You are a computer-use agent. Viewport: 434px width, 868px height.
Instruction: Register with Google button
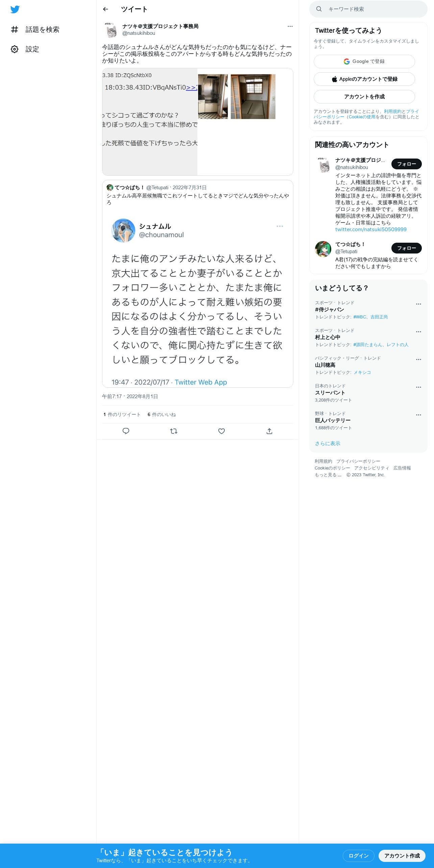click(x=364, y=62)
